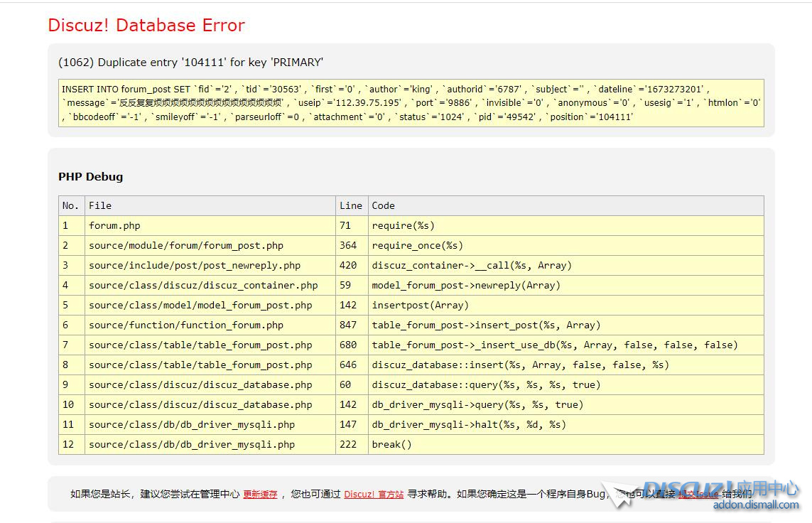Select the discuz_container.php file path cell
This screenshot has height=523, width=812.
[x=203, y=285]
